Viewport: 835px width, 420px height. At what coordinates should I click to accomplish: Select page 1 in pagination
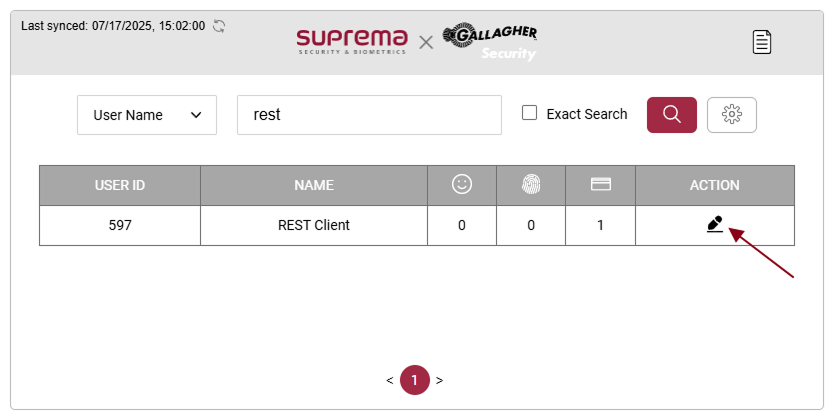coord(414,380)
